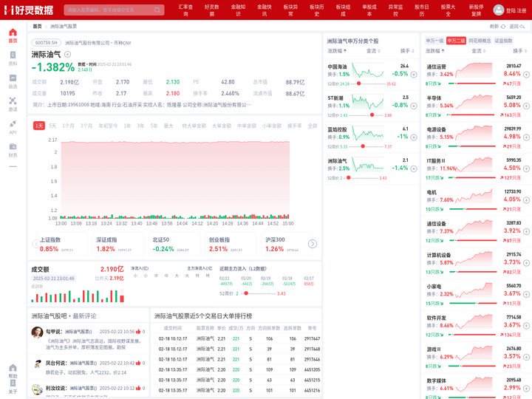Sort sector list by 换手
Viewport: 532px width, 399px height.
click(519, 51)
